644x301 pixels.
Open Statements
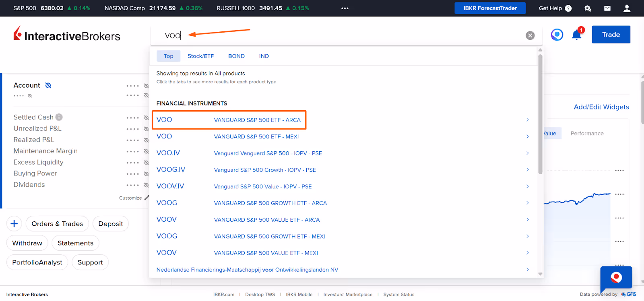(75, 243)
